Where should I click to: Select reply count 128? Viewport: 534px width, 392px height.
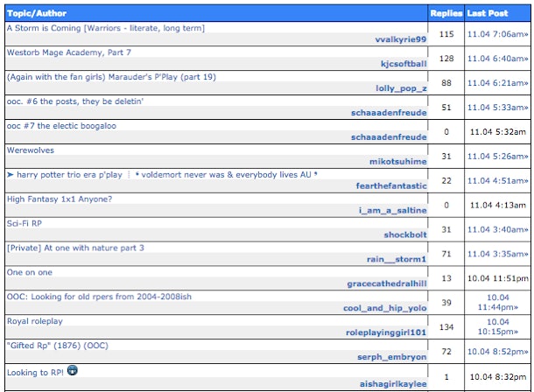pos(446,59)
